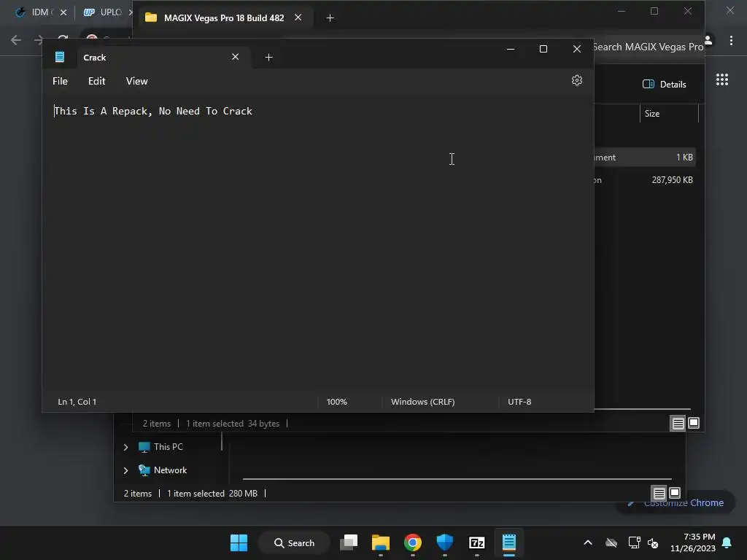Add a new File Explorer tab
The image size is (747, 560).
point(330,18)
